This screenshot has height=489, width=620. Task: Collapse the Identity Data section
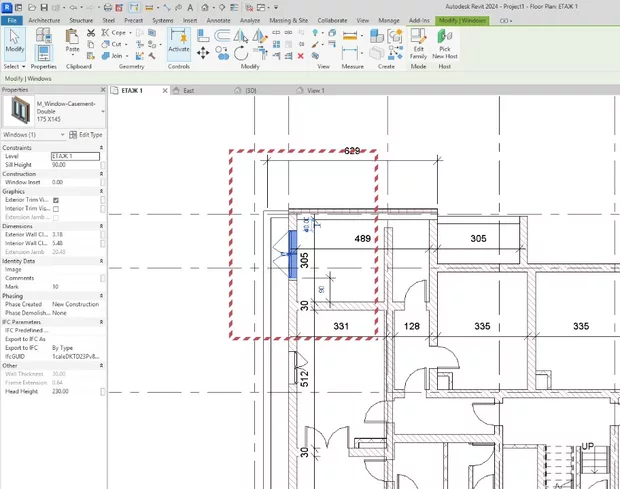103,261
